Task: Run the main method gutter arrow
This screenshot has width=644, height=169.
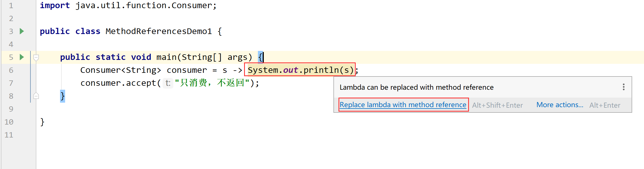Action: click(x=22, y=57)
